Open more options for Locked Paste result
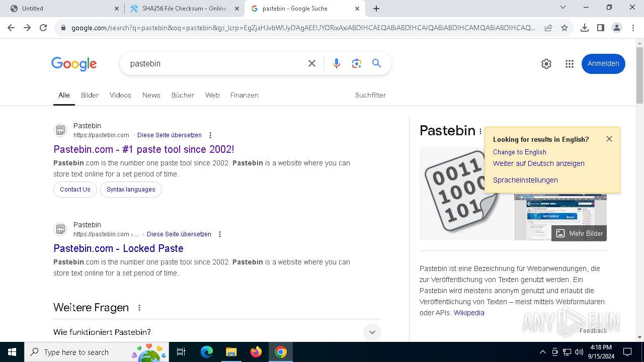Image resolution: width=644 pixels, height=362 pixels. coord(220,234)
